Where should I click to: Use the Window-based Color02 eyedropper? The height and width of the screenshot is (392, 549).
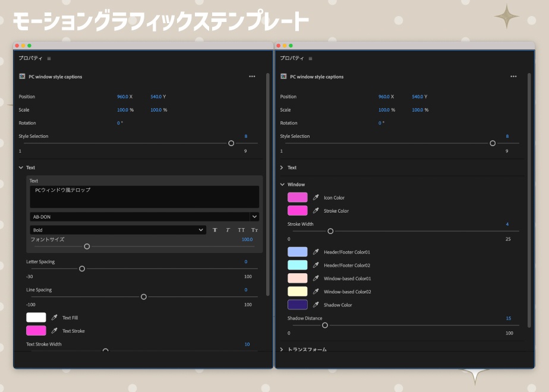point(316,292)
